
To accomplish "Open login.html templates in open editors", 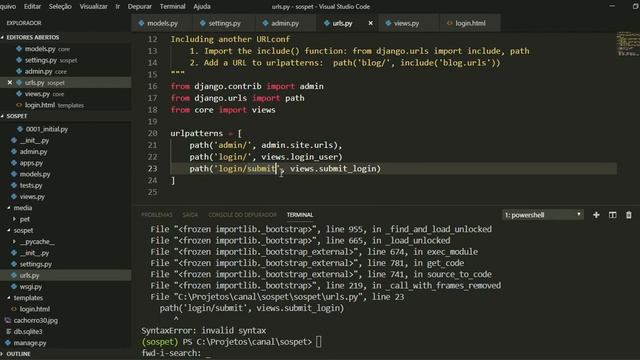I will (x=66, y=105).
